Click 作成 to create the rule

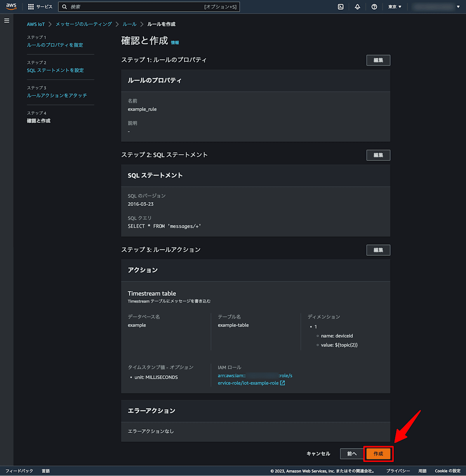(378, 454)
